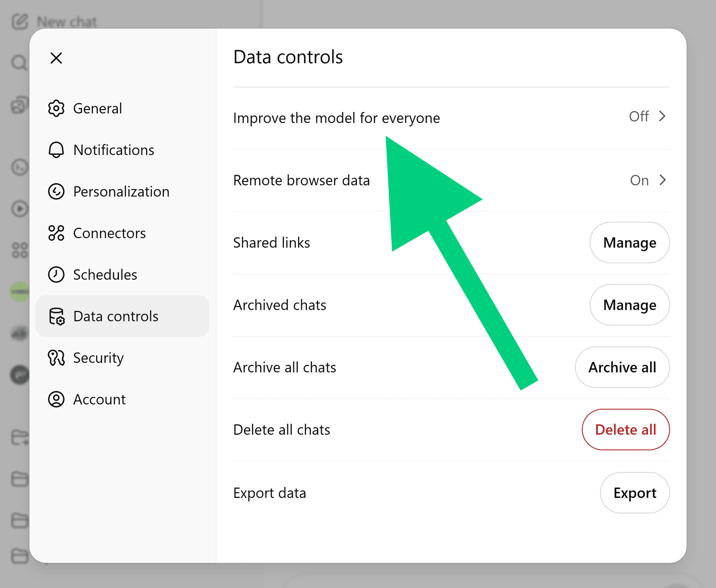Click New chat compose icon in background
This screenshot has width=716, height=588.
click(x=20, y=21)
